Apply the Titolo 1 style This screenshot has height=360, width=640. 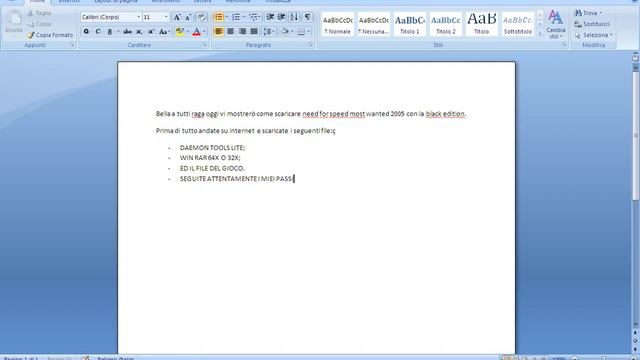(409, 24)
